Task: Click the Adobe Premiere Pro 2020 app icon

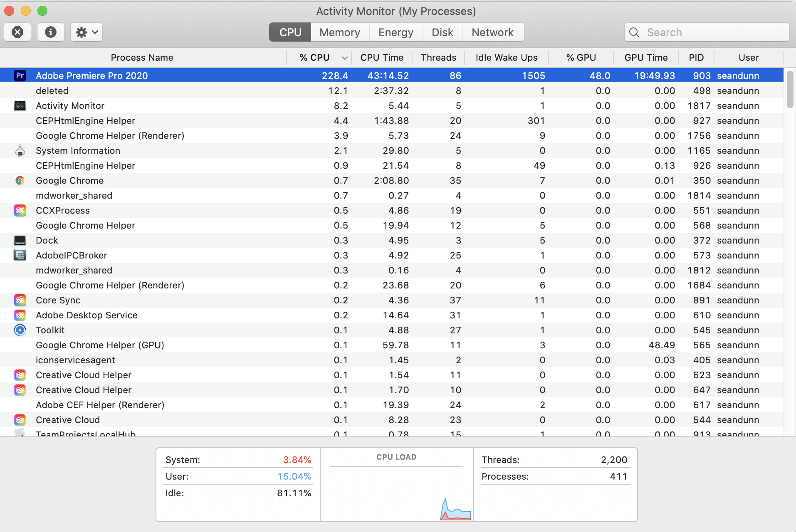Action: [20, 75]
